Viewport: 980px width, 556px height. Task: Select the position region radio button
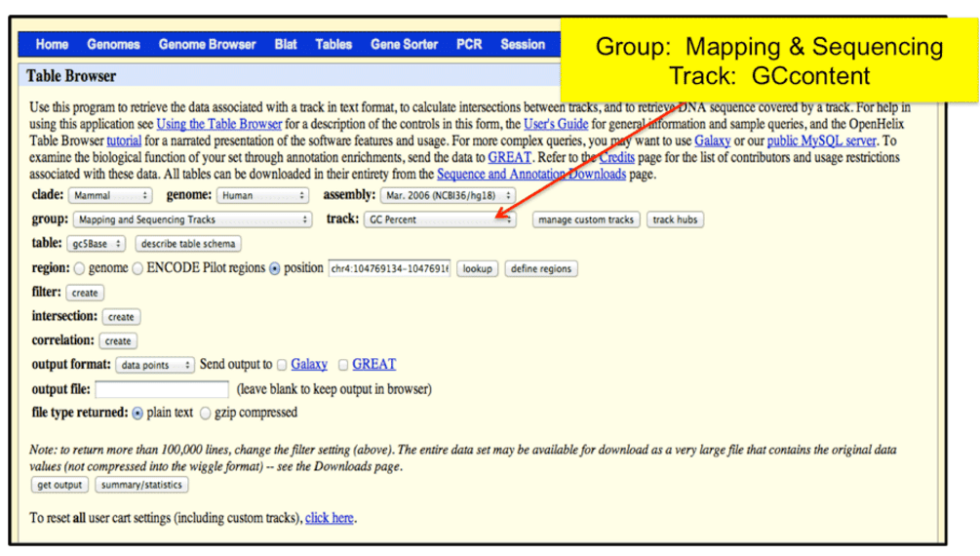click(274, 269)
